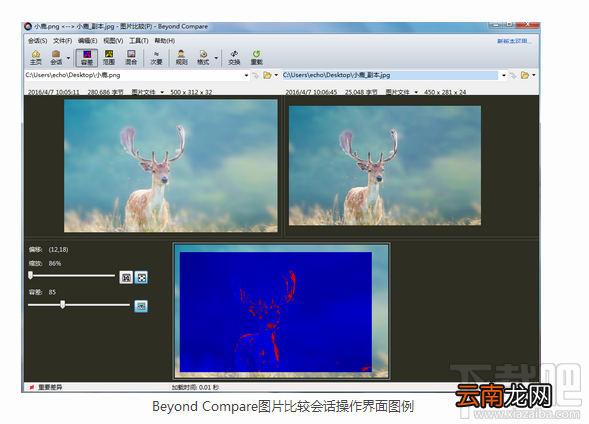Expand the 会话 sessions dropdown arrow
This screenshot has width=589, height=424.
point(68,58)
